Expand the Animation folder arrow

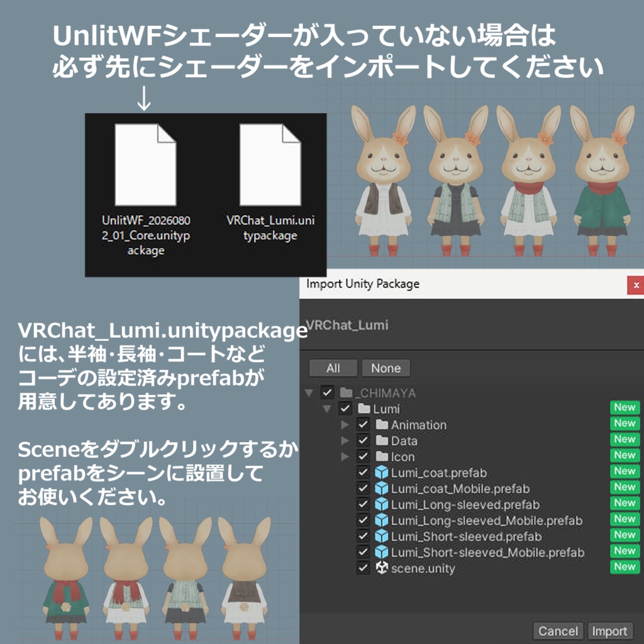(345, 425)
